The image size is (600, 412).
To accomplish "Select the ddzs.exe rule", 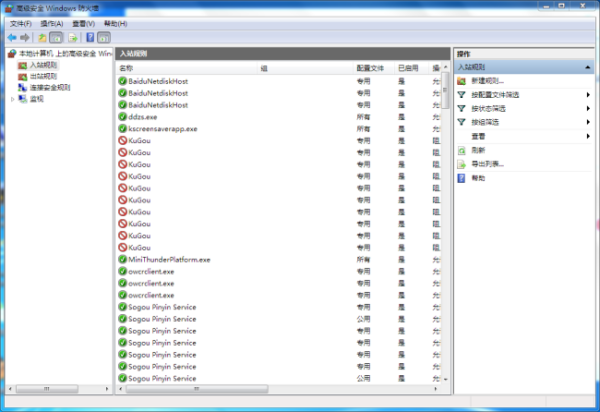I will (x=142, y=117).
